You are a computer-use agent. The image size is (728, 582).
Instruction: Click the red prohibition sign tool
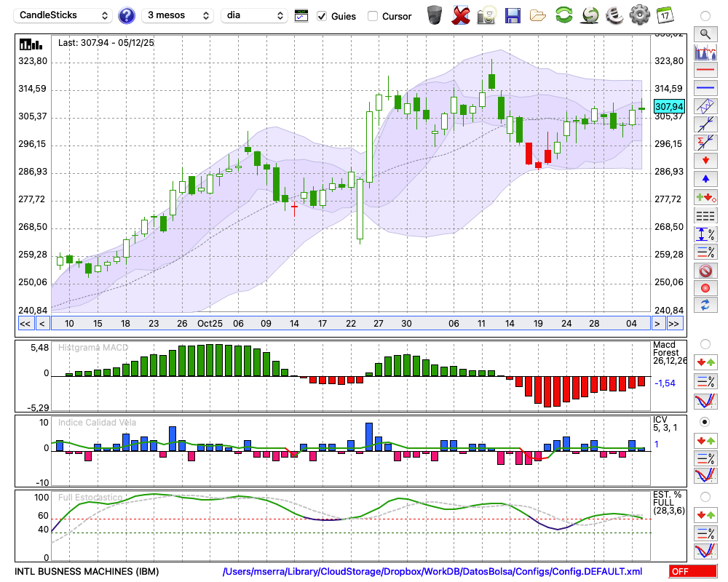[x=705, y=271]
